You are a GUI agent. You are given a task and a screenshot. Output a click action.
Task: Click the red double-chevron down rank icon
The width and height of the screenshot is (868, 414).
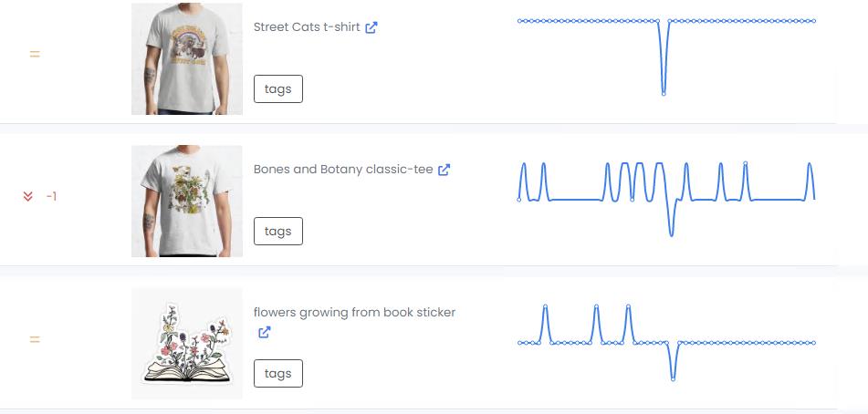[27, 196]
